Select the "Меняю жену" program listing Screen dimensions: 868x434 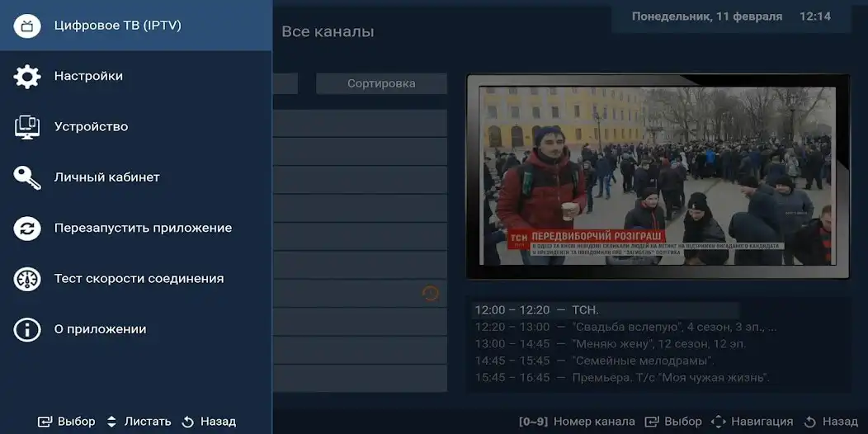[610, 344]
